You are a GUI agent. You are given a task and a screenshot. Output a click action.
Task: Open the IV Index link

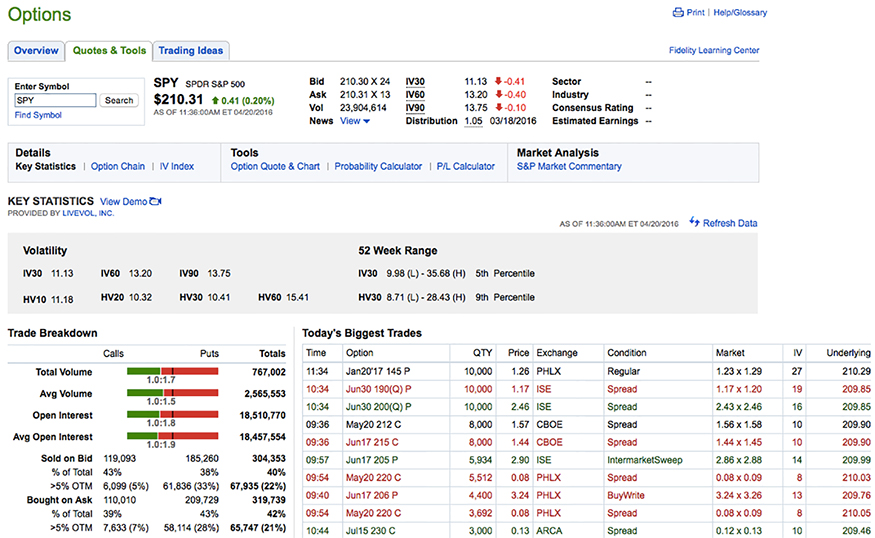177,167
